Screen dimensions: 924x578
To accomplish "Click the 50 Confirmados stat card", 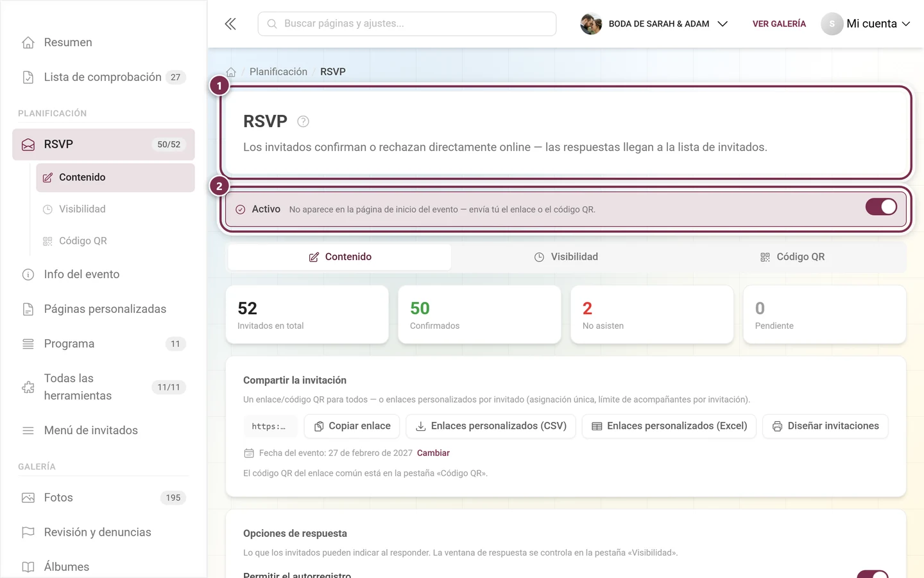I will (479, 315).
